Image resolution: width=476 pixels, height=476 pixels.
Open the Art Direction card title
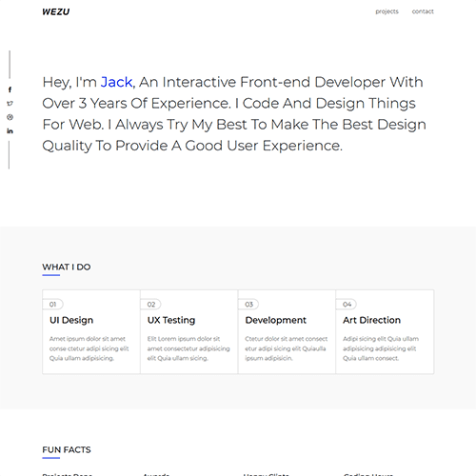[371, 320]
